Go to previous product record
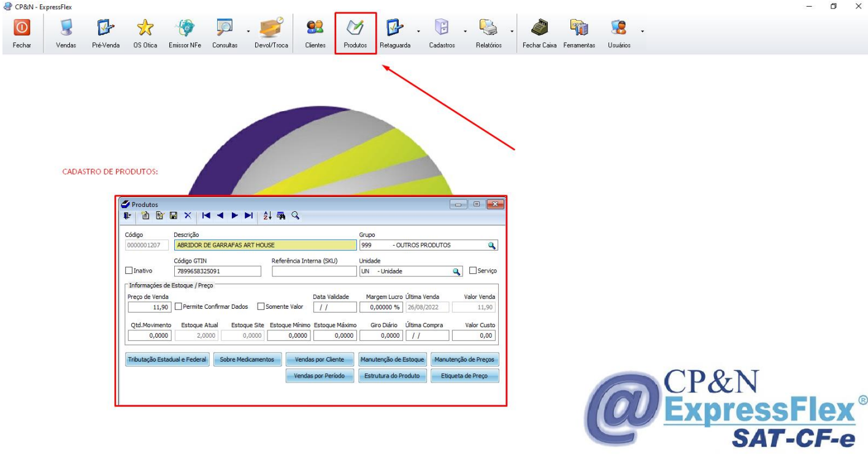This screenshot has height=458, width=868. (220, 215)
